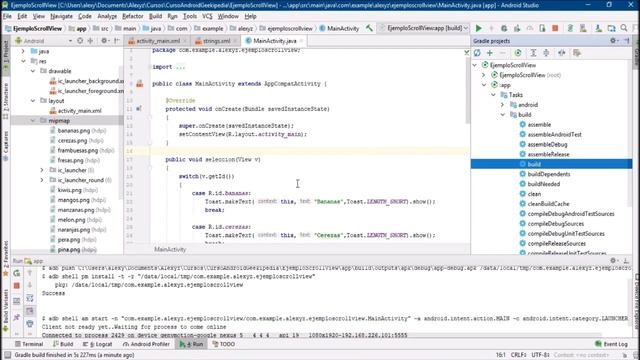Image resolution: width=640 pixels, height=360 pixels.
Task: Open the AVD Manager icon in toolbar
Action: coord(583,28)
